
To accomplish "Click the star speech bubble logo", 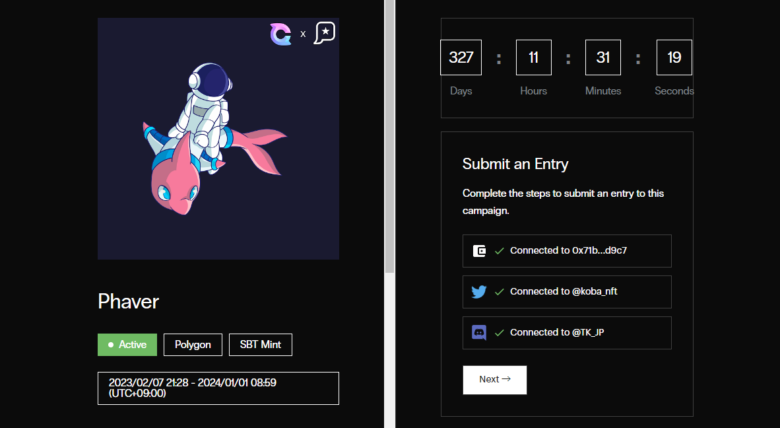I will (x=324, y=33).
